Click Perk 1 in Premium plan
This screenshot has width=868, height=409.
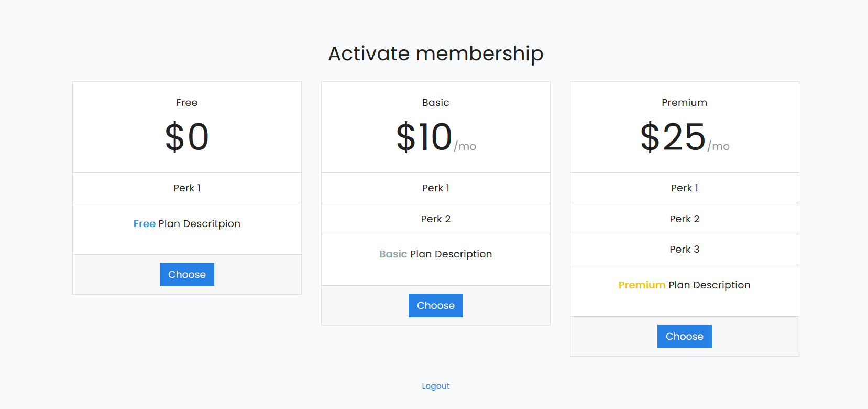click(x=685, y=188)
